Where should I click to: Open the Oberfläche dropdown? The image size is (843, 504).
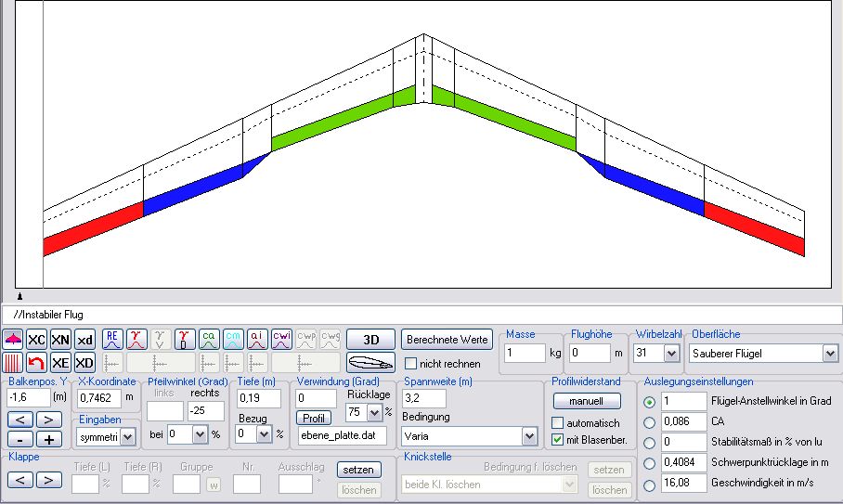(x=829, y=354)
